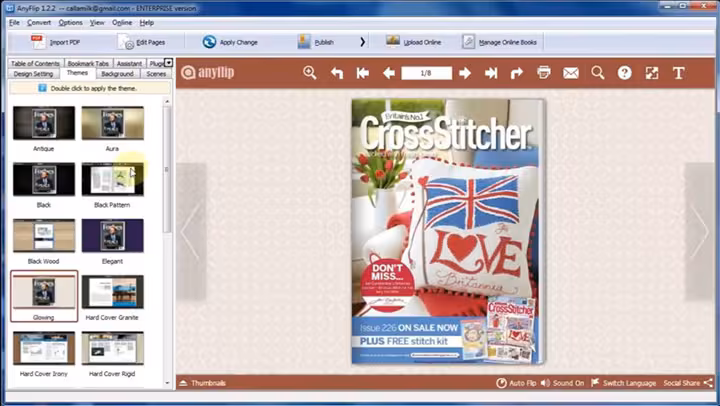
Task: Toggle fullscreen icon in viewer
Action: (652, 73)
